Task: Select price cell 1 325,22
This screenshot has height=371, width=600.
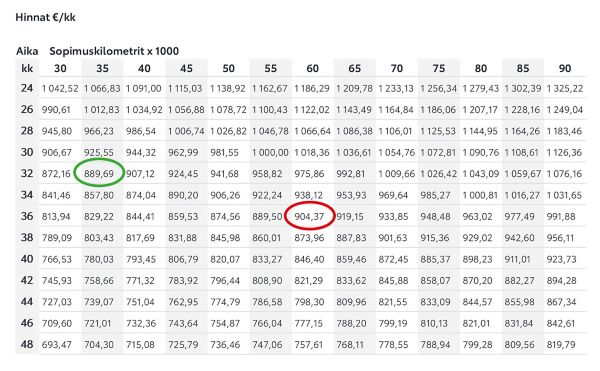Action: tap(565, 89)
